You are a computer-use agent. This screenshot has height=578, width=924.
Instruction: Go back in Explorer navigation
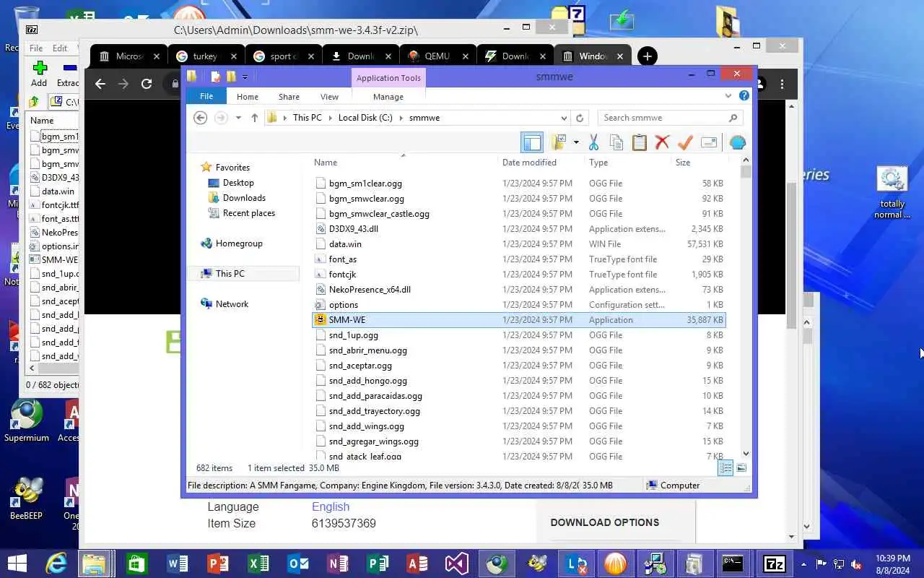pyautogui.click(x=201, y=118)
